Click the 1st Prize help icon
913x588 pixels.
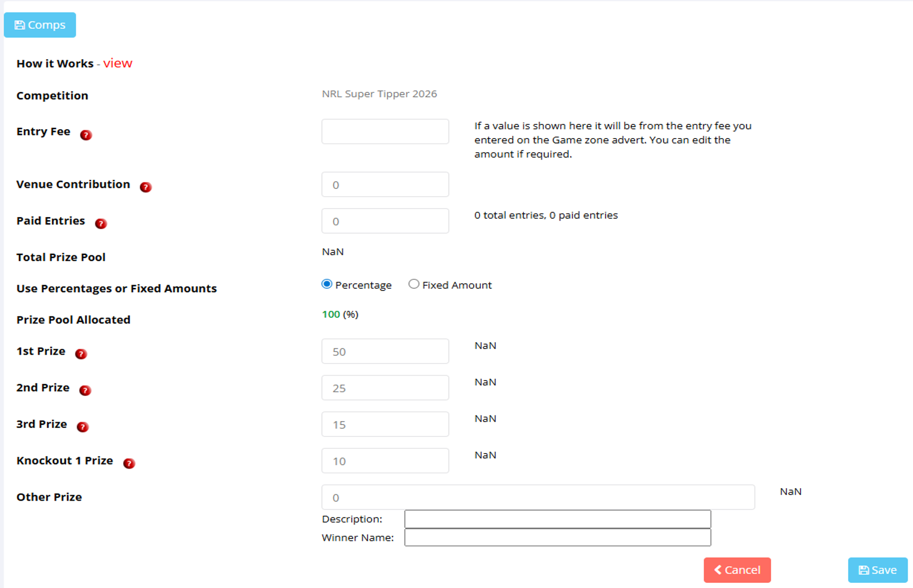click(x=81, y=354)
